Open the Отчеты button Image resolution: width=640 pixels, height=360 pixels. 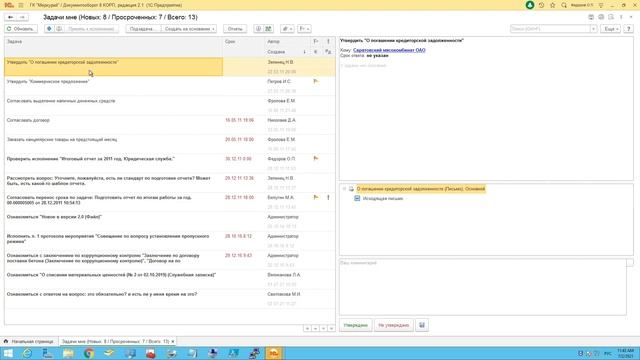click(x=235, y=29)
